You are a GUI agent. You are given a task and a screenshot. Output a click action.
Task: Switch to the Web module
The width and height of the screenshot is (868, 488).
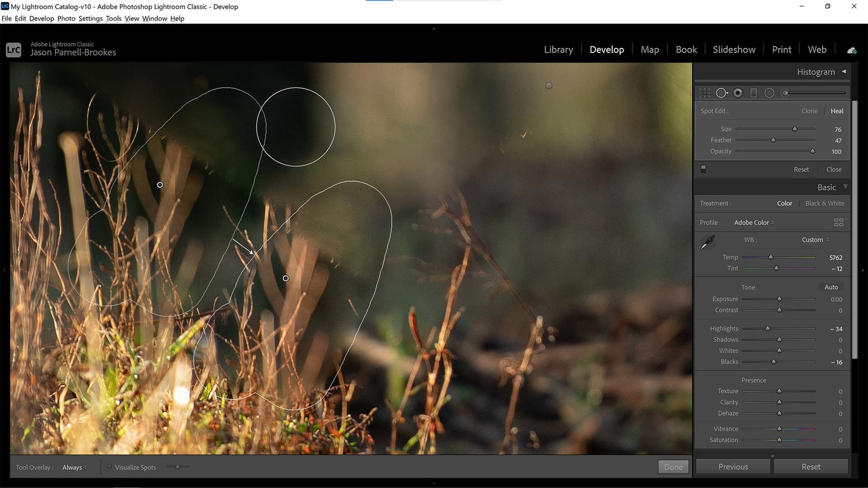click(817, 50)
